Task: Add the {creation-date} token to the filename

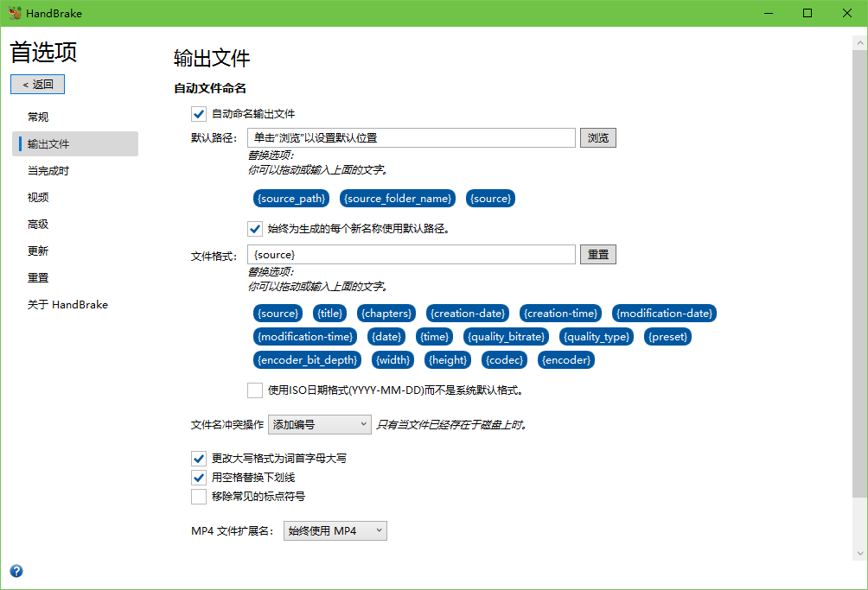Action: (x=467, y=313)
